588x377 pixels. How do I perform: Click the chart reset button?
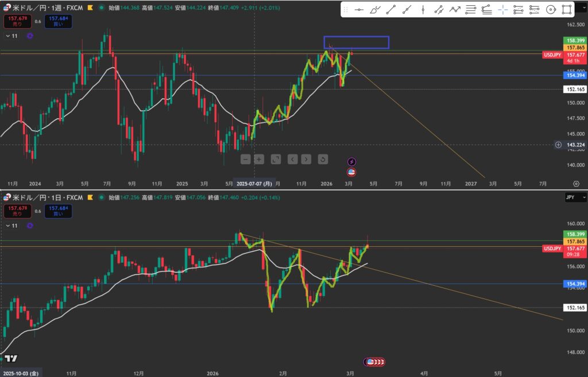coord(323,159)
